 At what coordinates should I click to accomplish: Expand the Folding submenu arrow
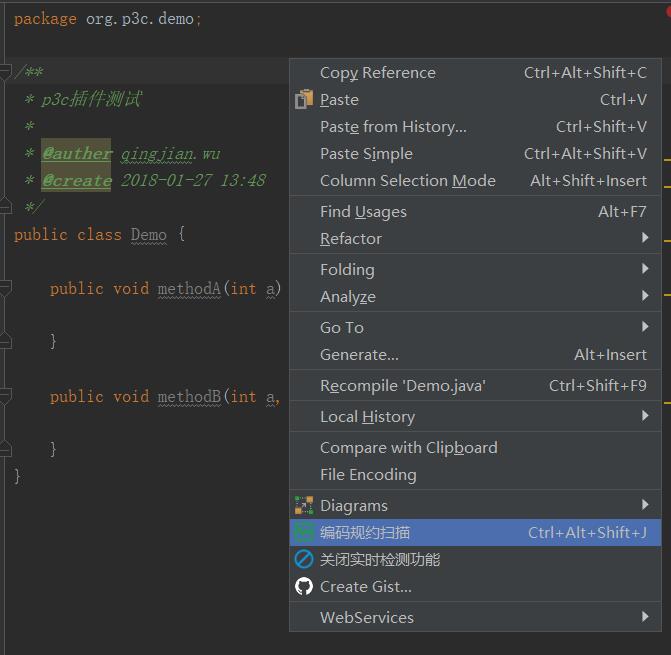(645, 269)
